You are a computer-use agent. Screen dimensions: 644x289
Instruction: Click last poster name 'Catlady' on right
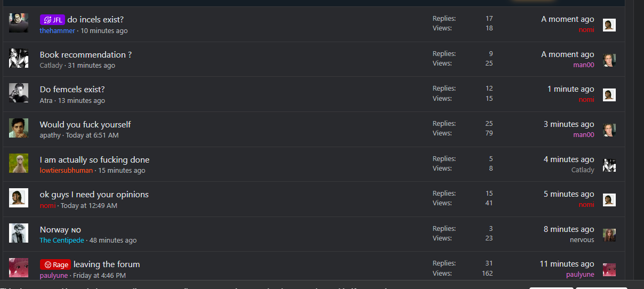click(x=582, y=170)
